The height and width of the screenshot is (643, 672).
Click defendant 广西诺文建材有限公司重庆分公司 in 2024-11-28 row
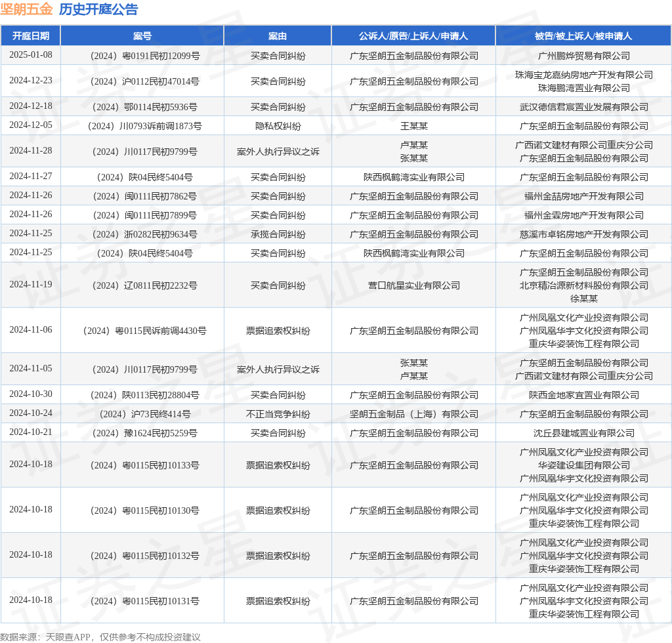(583, 145)
